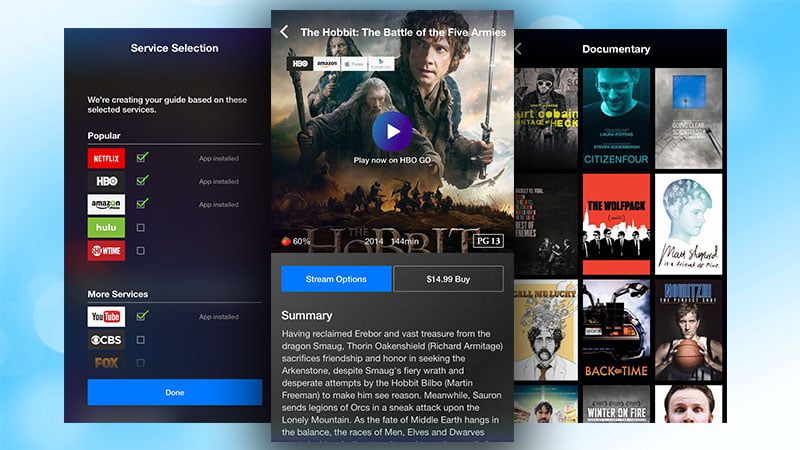The width and height of the screenshot is (800, 450).
Task: Click the Documentary title
Action: 616,49
